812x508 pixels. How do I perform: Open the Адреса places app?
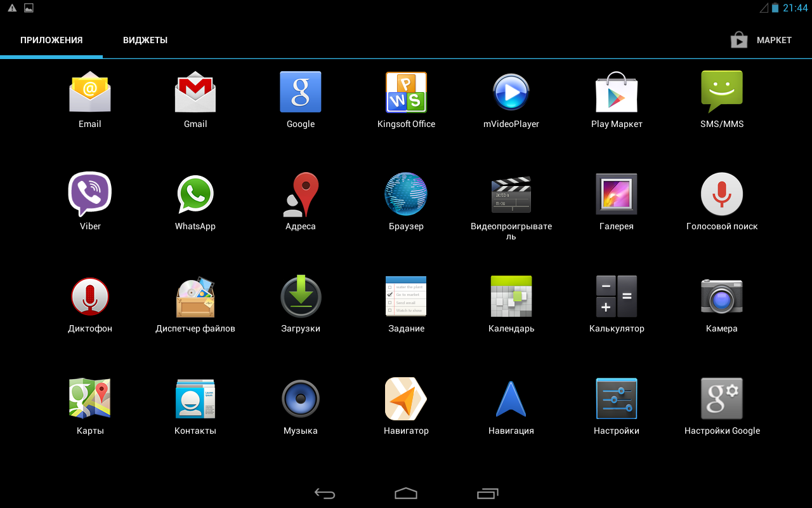(x=301, y=194)
